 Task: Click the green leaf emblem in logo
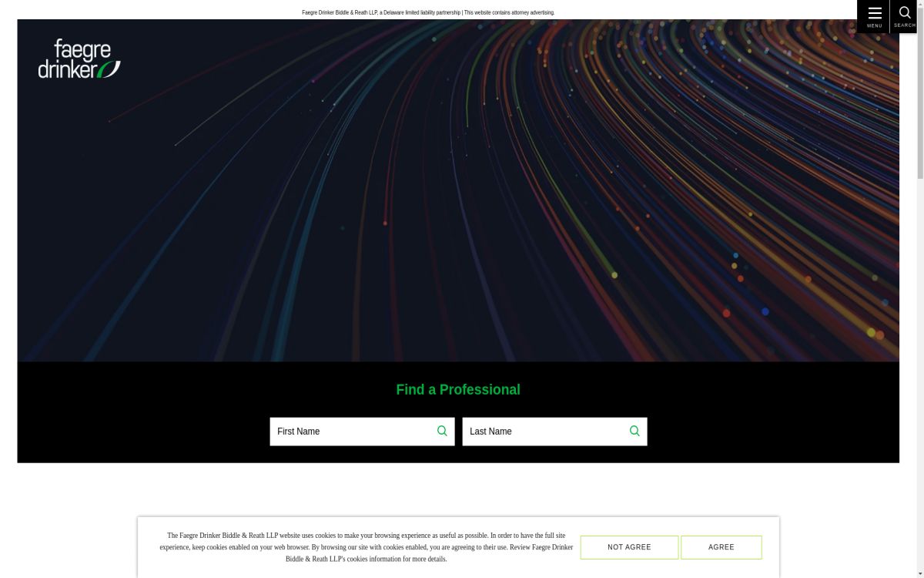[111, 70]
